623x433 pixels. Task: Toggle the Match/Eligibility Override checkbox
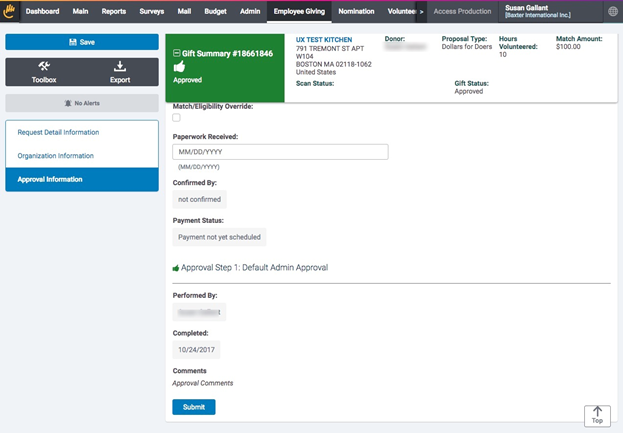[x=176, y=118]
